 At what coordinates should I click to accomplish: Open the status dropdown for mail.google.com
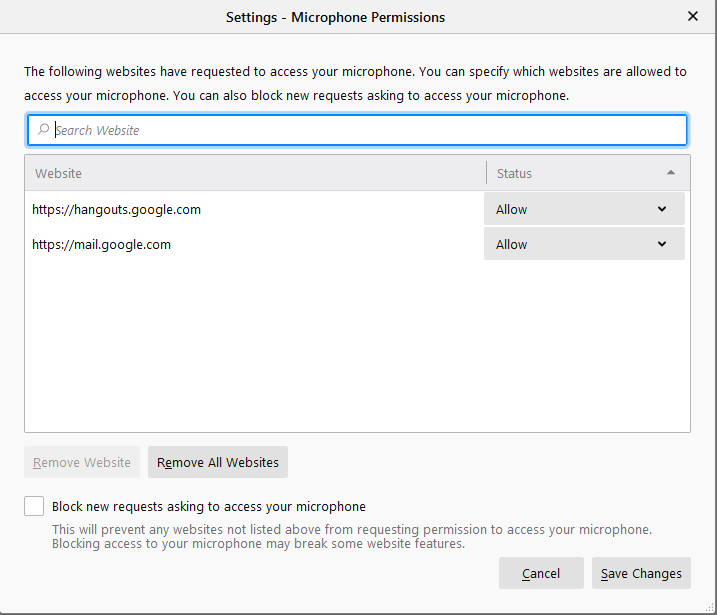584,244
